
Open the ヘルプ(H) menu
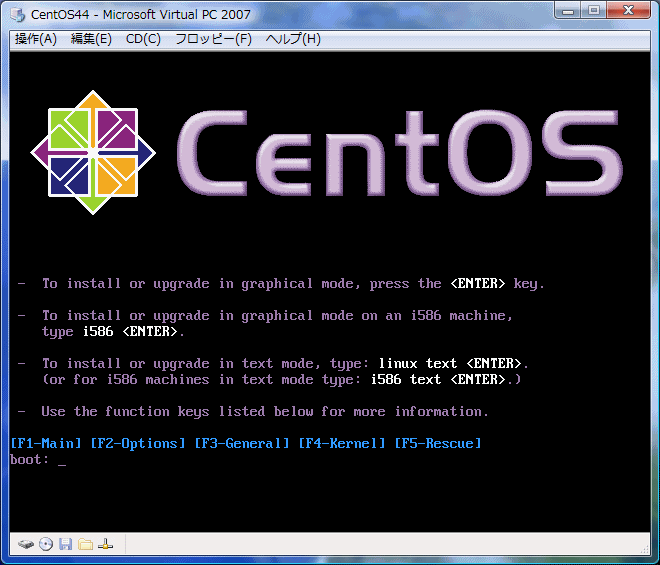coord(293,39)
